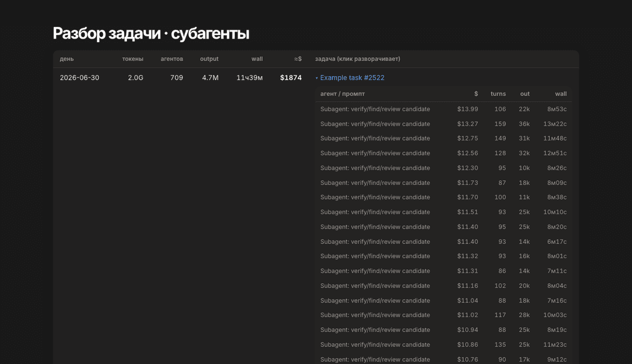Click the turns value 128

(x=500, y=153)
